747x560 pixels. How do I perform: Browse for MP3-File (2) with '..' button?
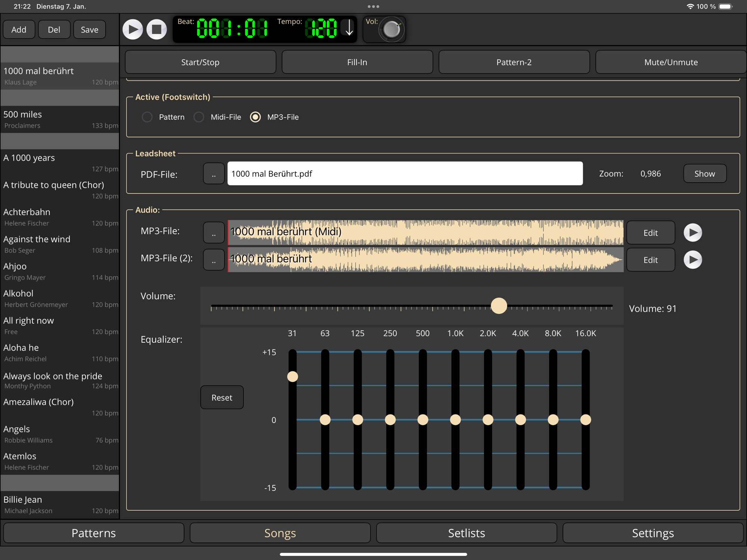(x=214, y=260)
